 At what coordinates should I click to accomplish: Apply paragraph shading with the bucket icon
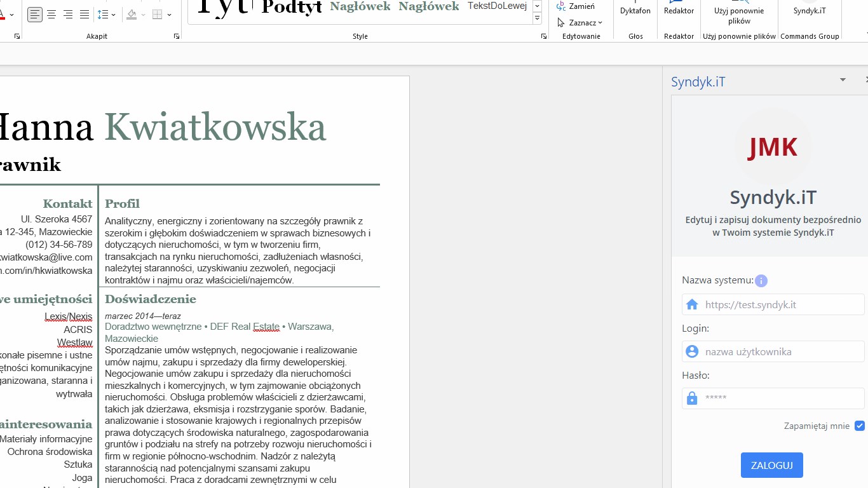[x=132, y=14]
